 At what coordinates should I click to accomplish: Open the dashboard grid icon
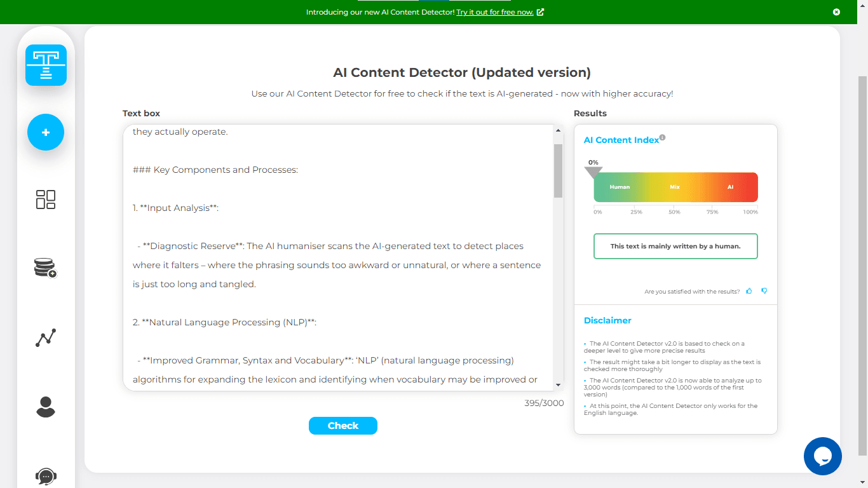[x=46, y=200]
